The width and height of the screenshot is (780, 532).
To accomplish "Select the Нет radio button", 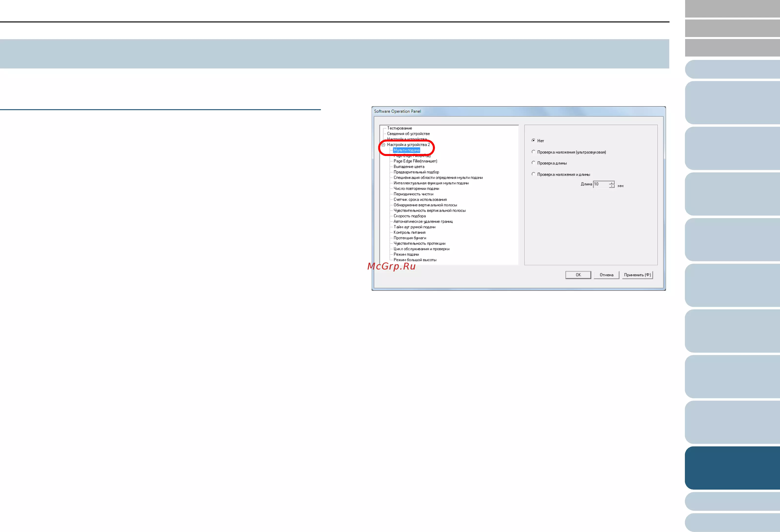I will [533, 141].
